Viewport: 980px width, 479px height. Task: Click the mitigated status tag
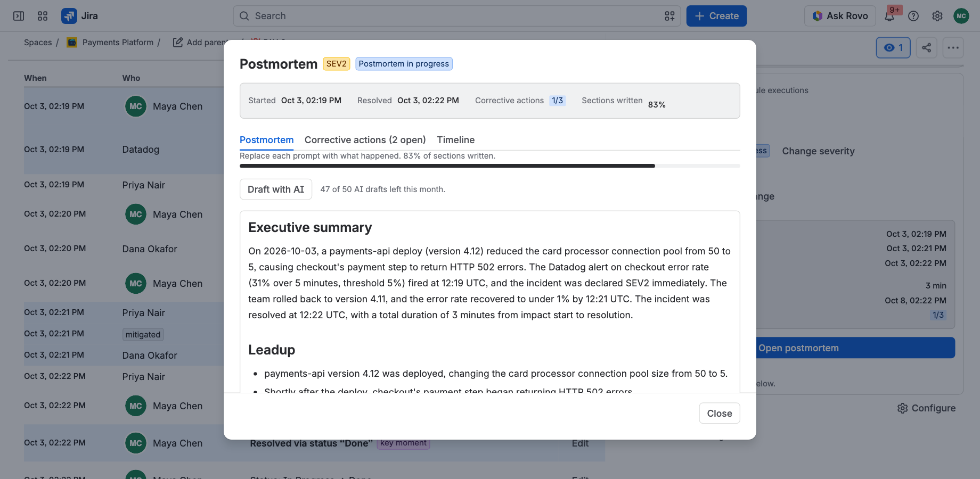[143, 335]
